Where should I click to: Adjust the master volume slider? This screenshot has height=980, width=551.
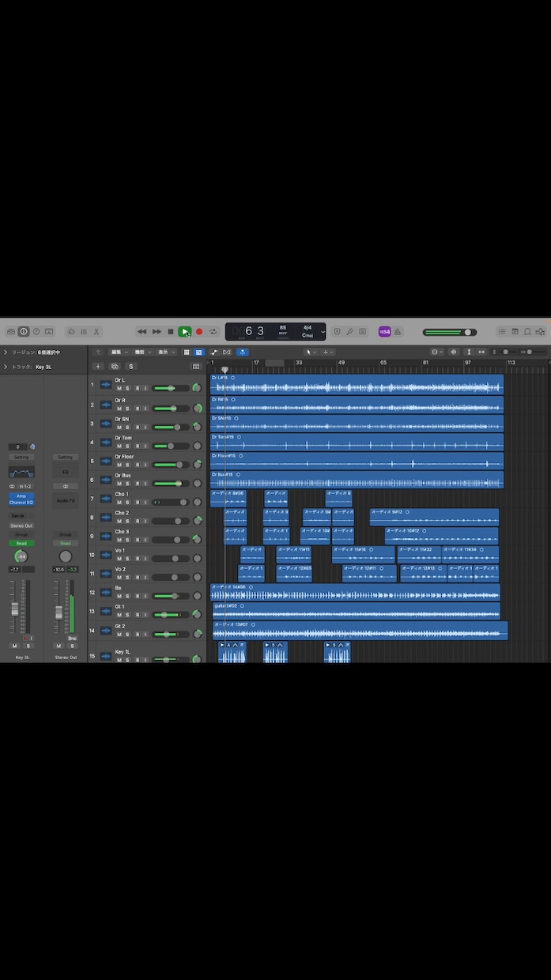(449, 332)
